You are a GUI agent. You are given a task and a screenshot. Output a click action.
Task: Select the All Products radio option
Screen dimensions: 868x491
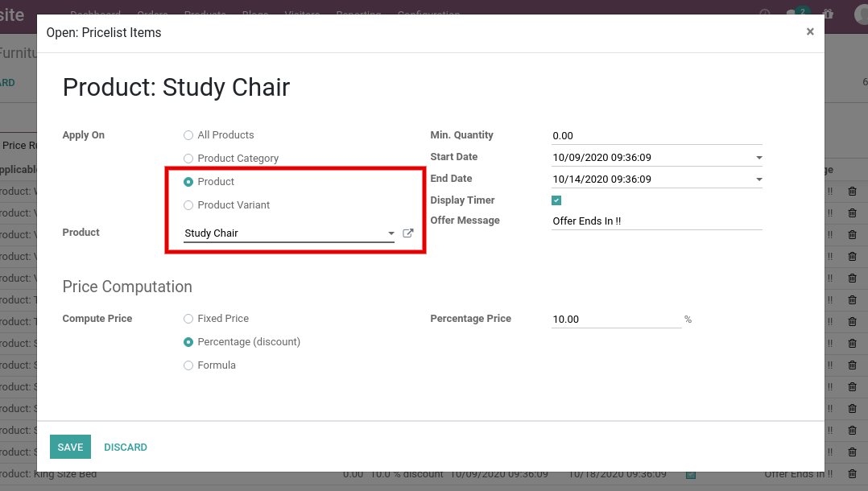188,135
